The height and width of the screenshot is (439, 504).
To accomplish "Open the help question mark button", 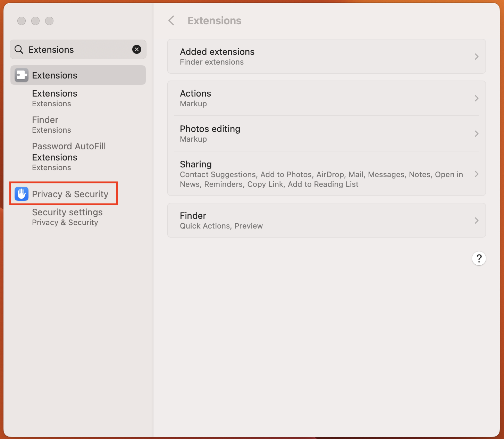I will pyautogui.click(x=479, y=258).
